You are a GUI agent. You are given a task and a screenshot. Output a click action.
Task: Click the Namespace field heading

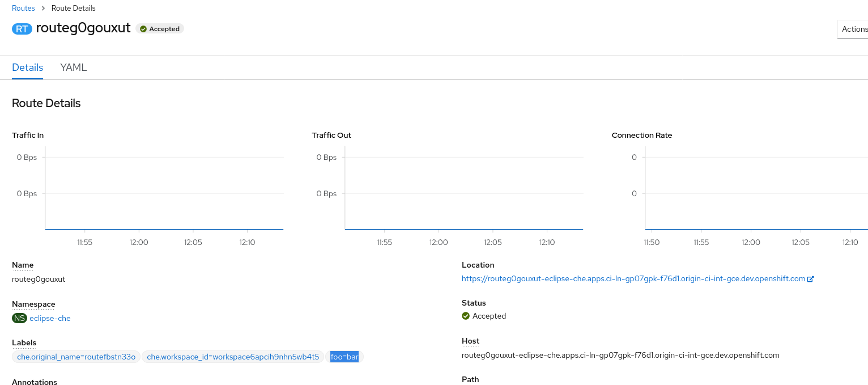point(33,304)
